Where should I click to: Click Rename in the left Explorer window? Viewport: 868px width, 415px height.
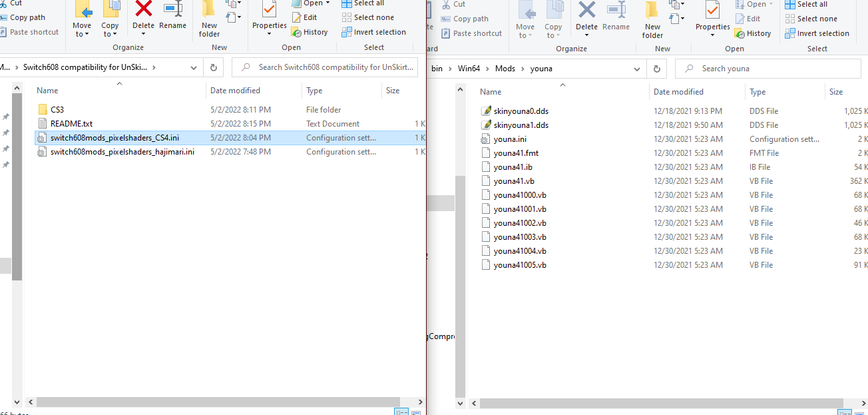pyautogui.click(x=173, y=16)
